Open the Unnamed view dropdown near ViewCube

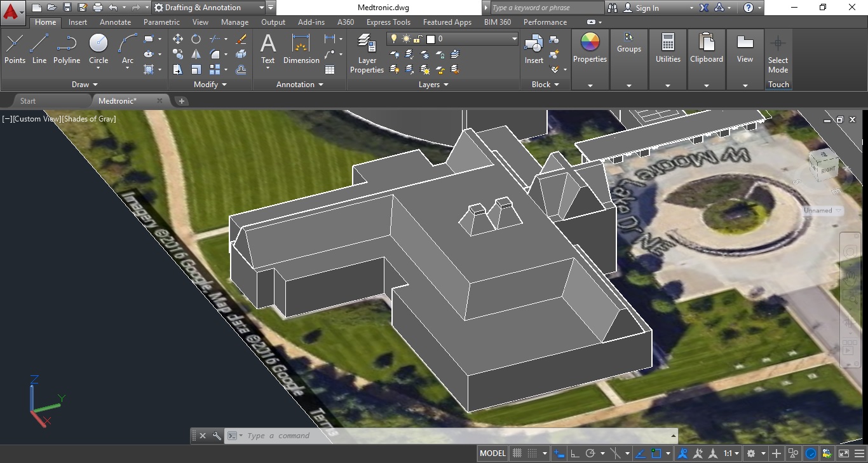[x=823, y=211]
